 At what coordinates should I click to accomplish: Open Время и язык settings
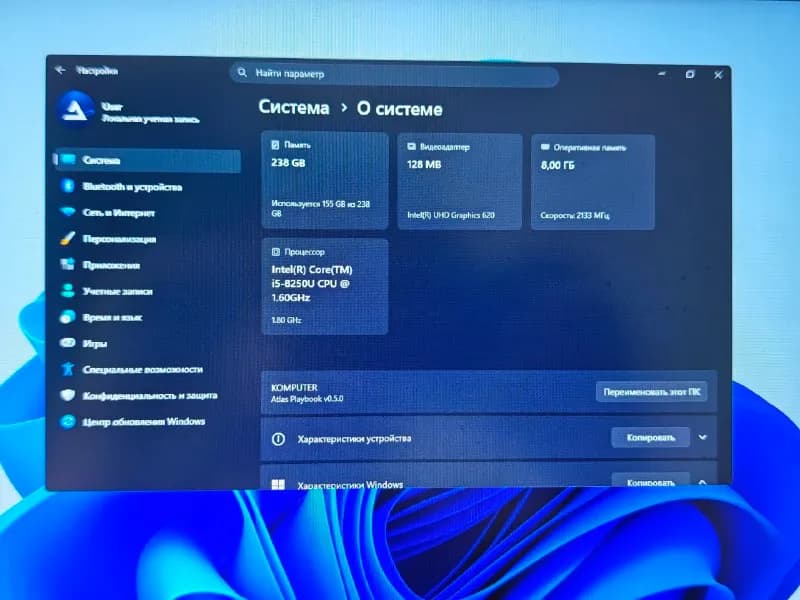[147, 317]
